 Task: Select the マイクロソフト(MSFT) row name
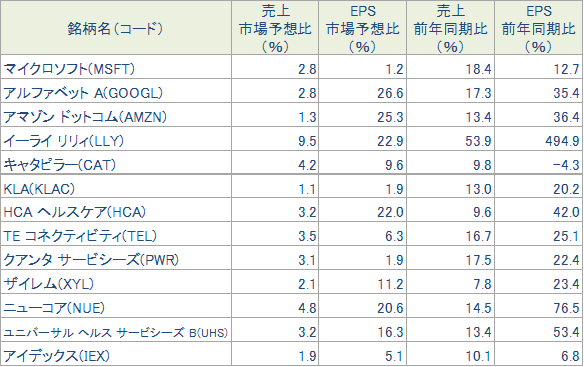tap(69, 69)
